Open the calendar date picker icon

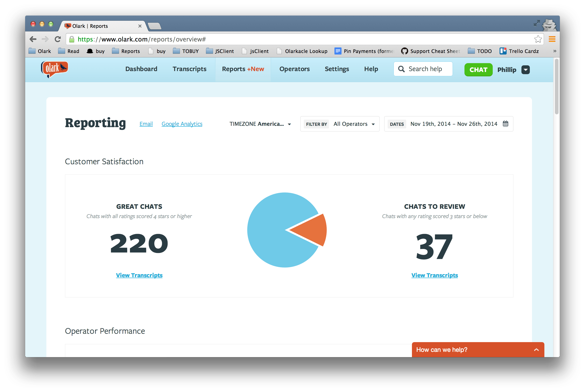pyautogui.click(x=505, y=124)
